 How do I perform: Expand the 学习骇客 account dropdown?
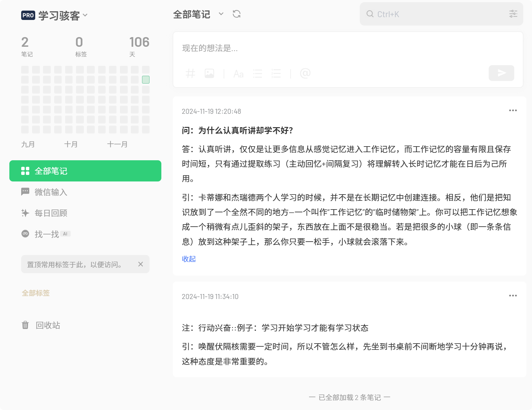[x=85, y=15]
